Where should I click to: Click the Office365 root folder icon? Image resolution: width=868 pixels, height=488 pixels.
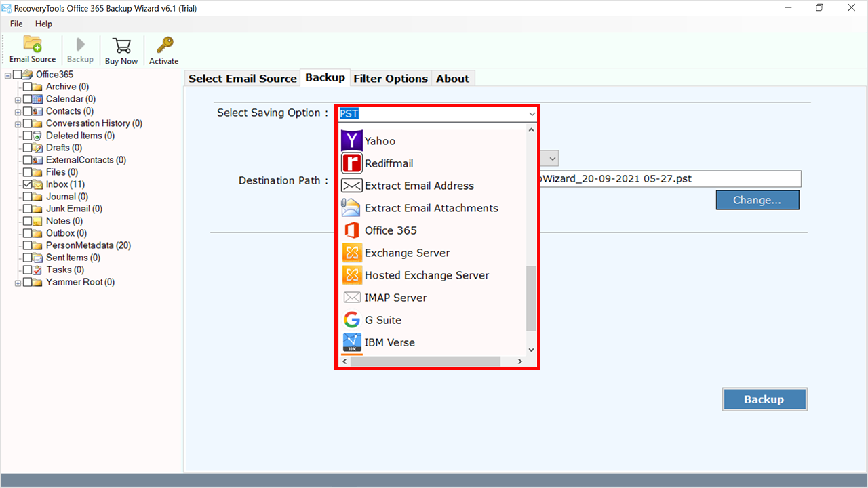coord(28,75)
